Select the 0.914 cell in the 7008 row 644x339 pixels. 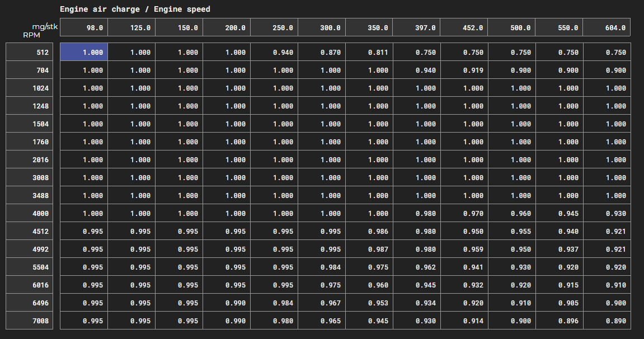464,321
